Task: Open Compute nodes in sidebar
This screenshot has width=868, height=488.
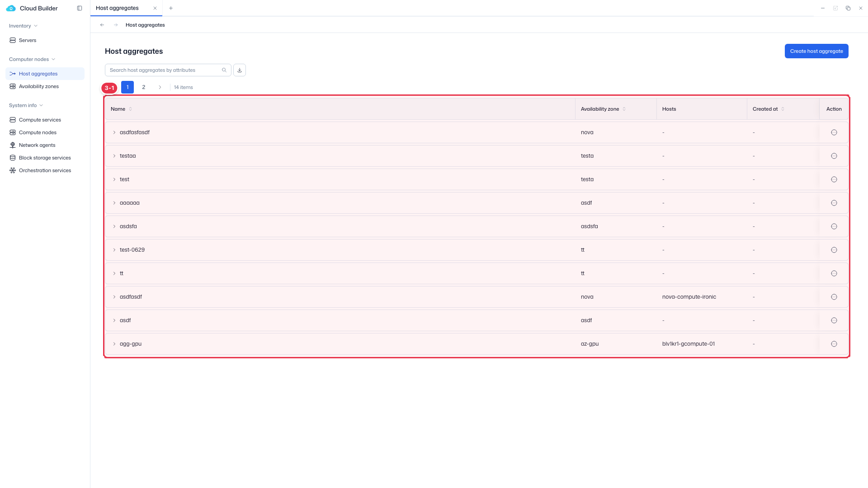Action: click(x=45, y=132)
